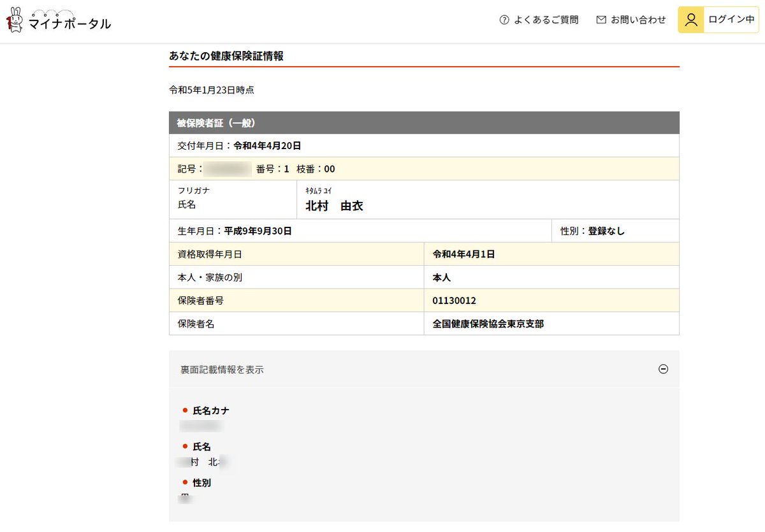Open the お問い合わせ contact link

639,20
